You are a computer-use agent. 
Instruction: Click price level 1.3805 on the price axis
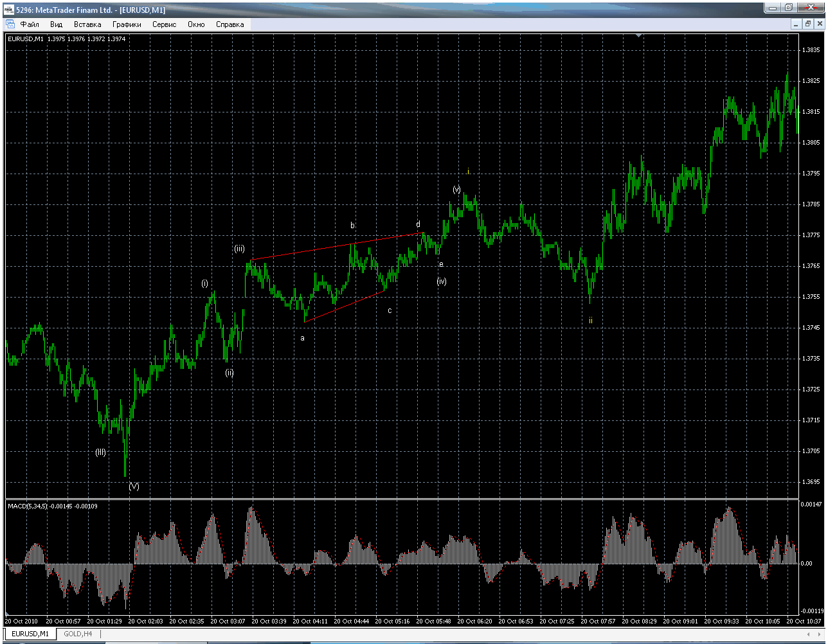point(812,143)
